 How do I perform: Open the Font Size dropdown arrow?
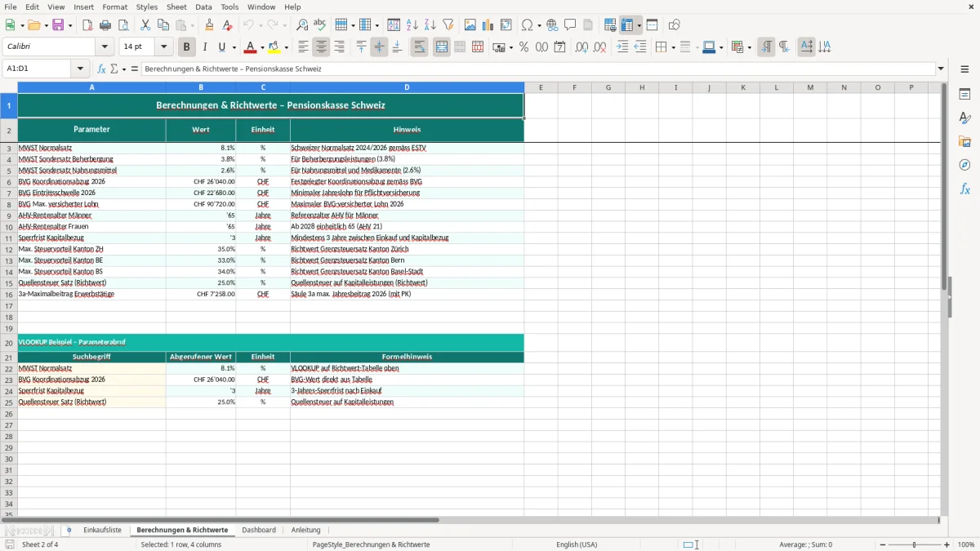click(163, 47)
